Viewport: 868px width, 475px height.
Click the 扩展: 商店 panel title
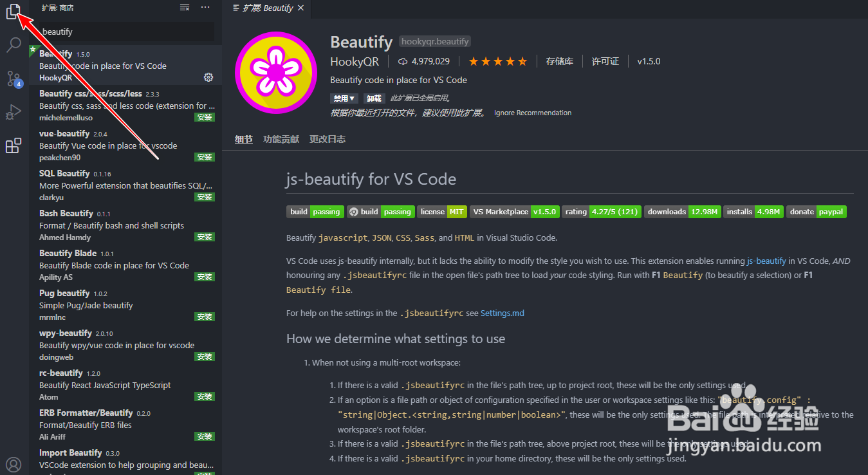click(57, 8)
